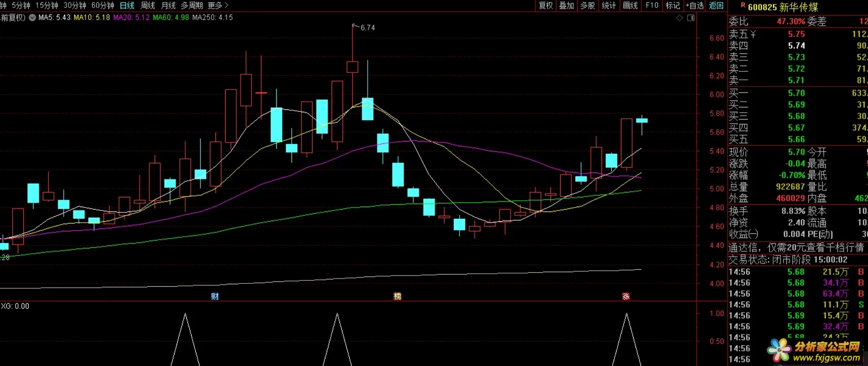The height and width of the screenshot is (366, 868).
Task: Switch to the 60分钟 period tab
Action: pos(103,5)
